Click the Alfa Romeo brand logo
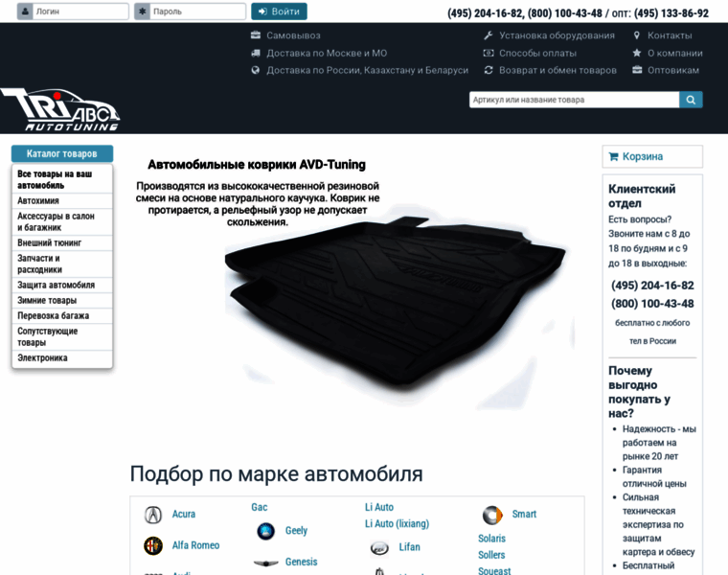Image resolution: width=728 pixels, height=575 pixels. click(153, 545)
